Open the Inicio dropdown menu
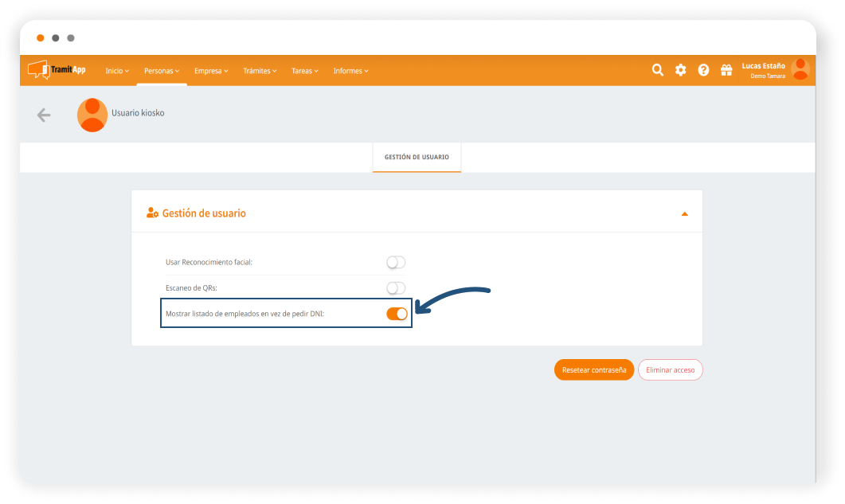The image size is (845, 504). 117,71
